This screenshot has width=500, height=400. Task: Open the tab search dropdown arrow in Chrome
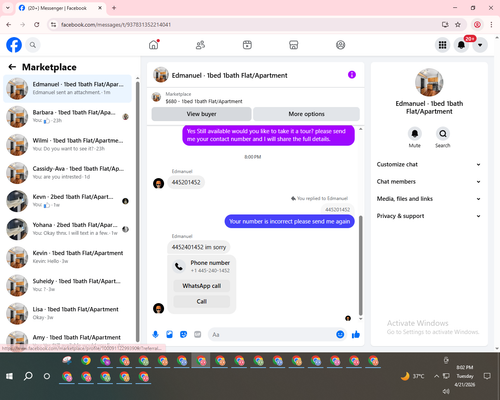coord(8,8)
